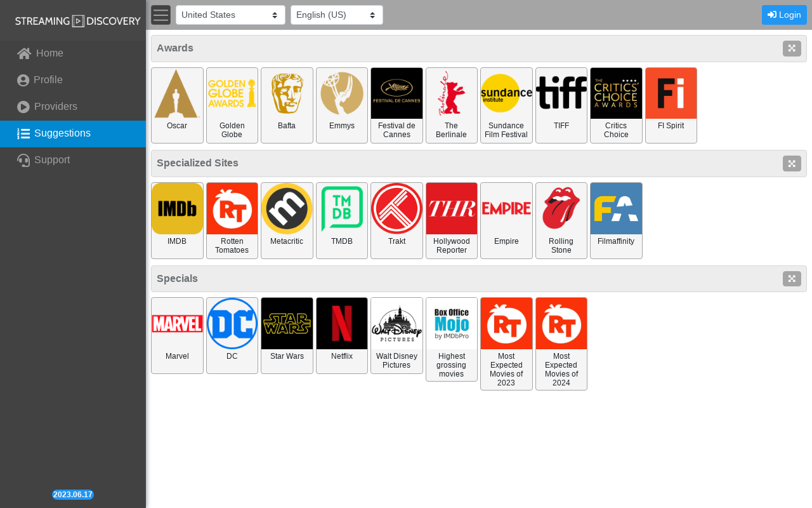Choose the Critics Choice tile
Viewport: 812px width, 508px height.
tap(616, 105)
